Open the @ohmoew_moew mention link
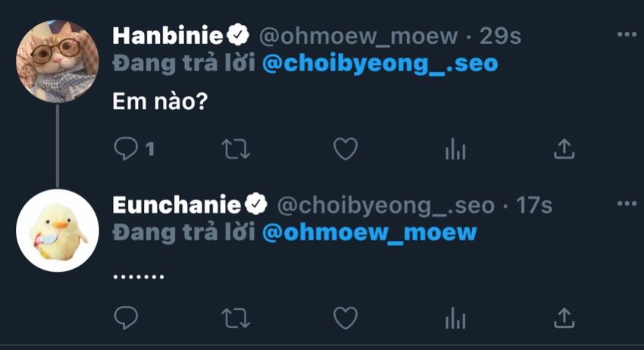Image resolution: width=644 pixels, height=350 pixels. (369, 233)
